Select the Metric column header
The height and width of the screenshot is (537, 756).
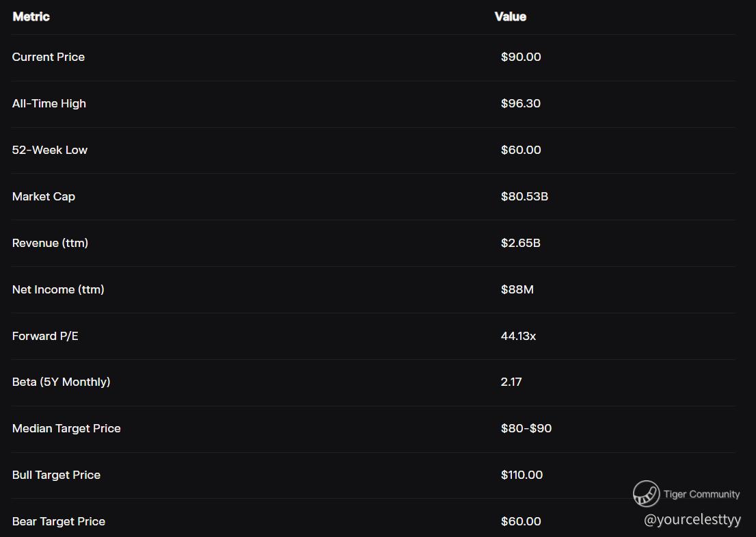tap(31, 16)
